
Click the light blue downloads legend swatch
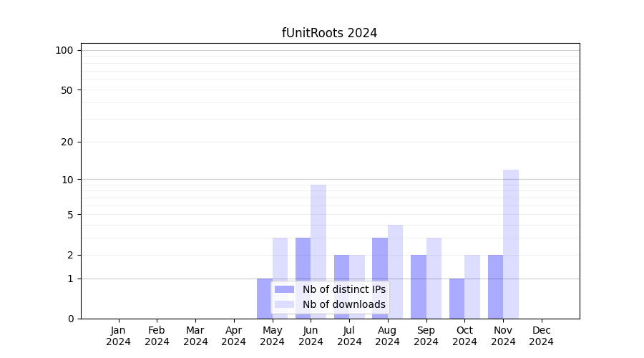[x=284, y=304]
